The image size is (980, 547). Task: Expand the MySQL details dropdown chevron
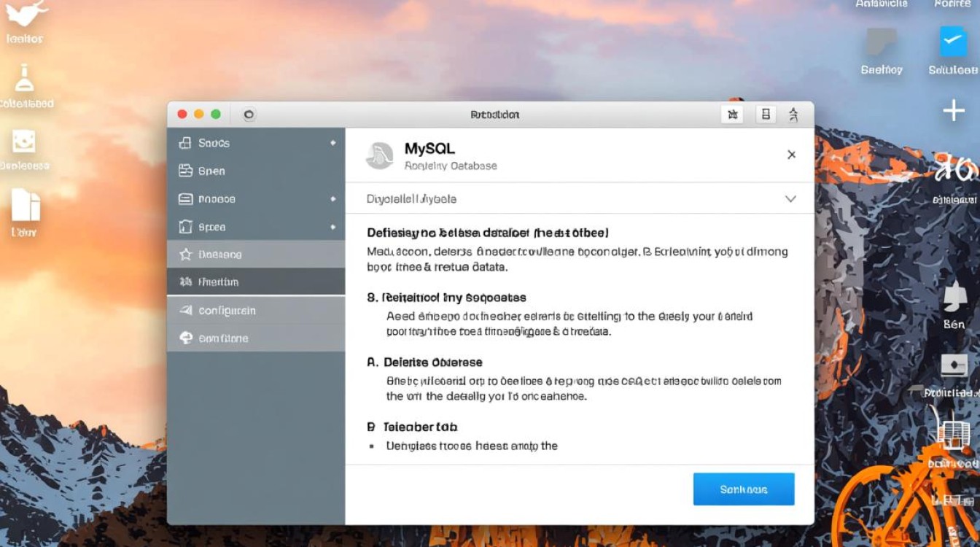(x=790, y=198)
